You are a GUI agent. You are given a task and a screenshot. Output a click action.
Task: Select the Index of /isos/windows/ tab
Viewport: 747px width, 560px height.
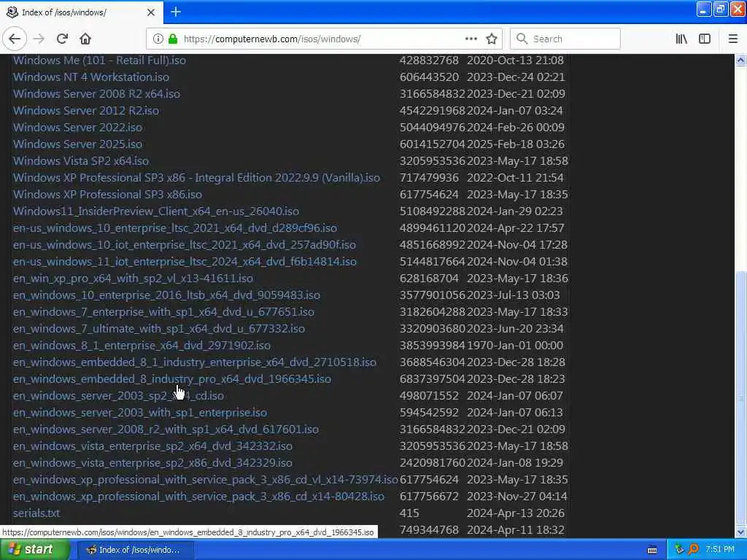pos(81,12)
